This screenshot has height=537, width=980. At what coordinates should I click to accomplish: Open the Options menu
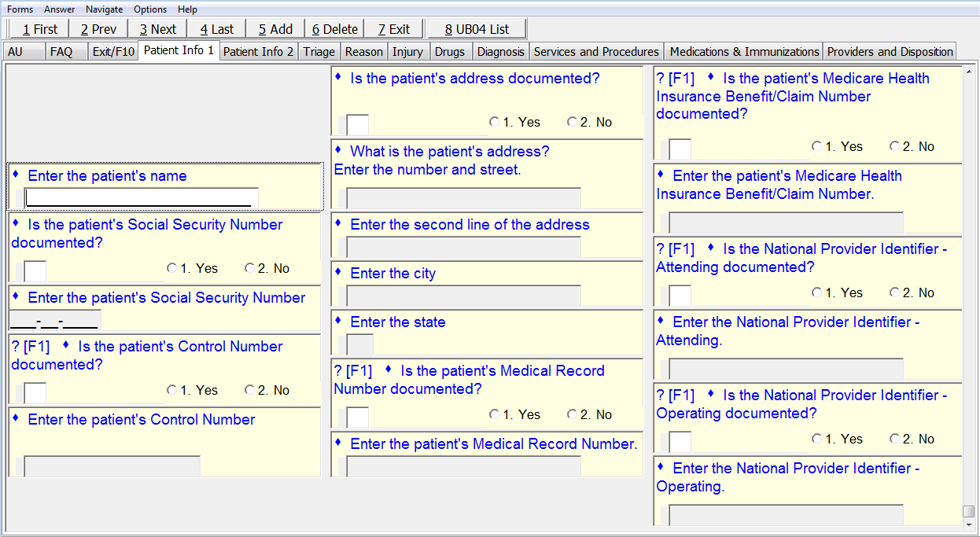pyautogui.click(x=150, y=9)
